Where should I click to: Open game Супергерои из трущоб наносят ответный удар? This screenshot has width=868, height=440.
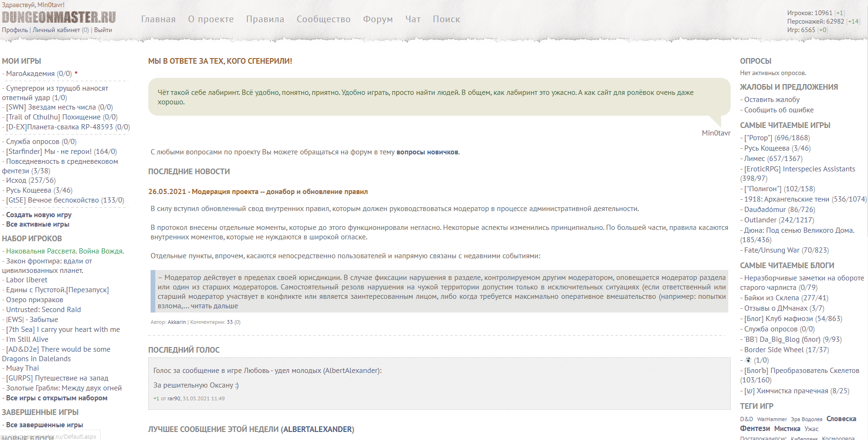pyautogui.click(x=55, y=93)
